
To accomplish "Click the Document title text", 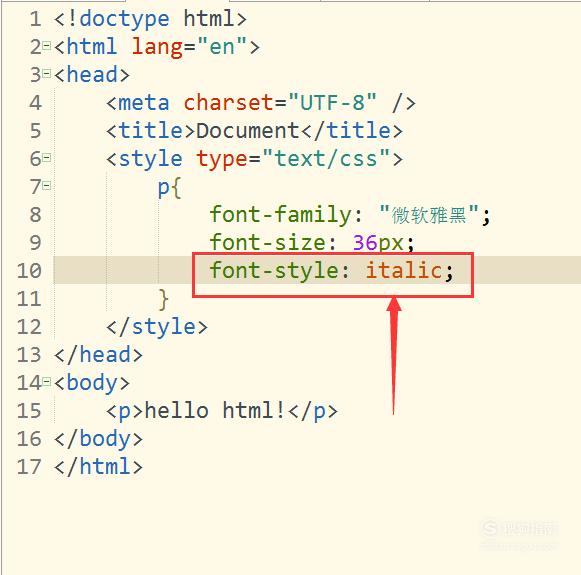I will (x=248, y=131).
